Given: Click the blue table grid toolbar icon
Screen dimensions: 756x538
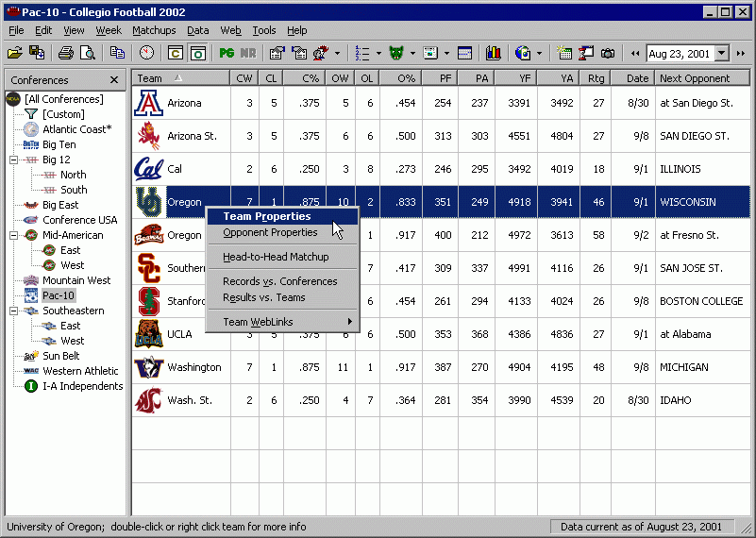Looking at the screenshot, I should (464, 53).
